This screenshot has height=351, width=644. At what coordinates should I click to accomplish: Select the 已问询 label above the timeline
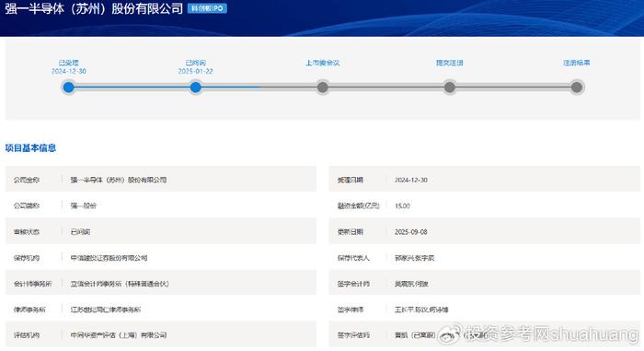pyautogui.click(x=195, y=63)
